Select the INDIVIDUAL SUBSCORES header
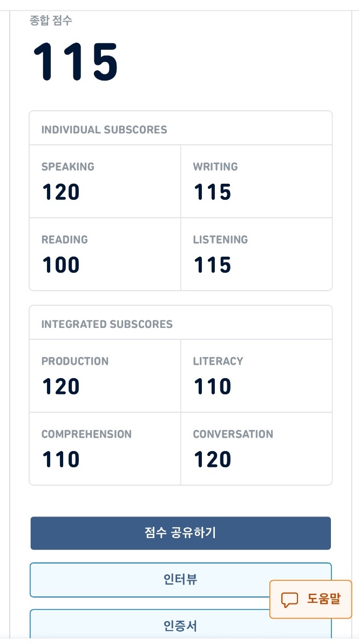This screenshot has height=644, width=359. coord(104,130)
